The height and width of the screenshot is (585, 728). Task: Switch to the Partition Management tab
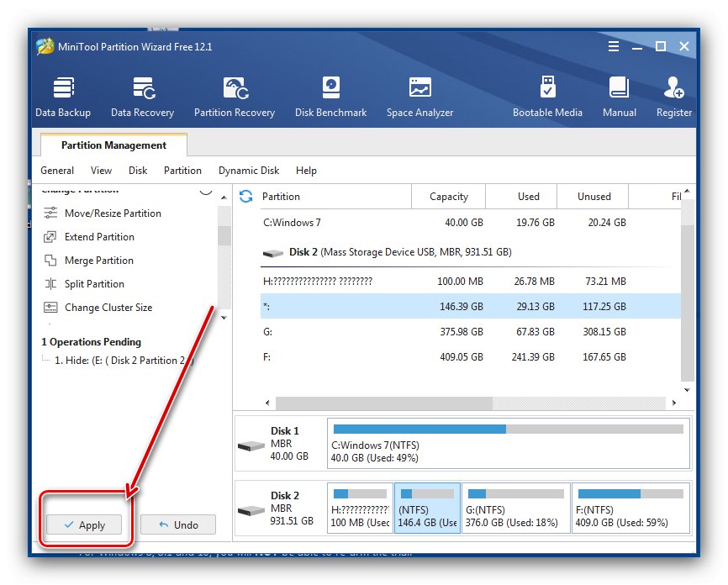pyautogui.click(x=113, y=145)
